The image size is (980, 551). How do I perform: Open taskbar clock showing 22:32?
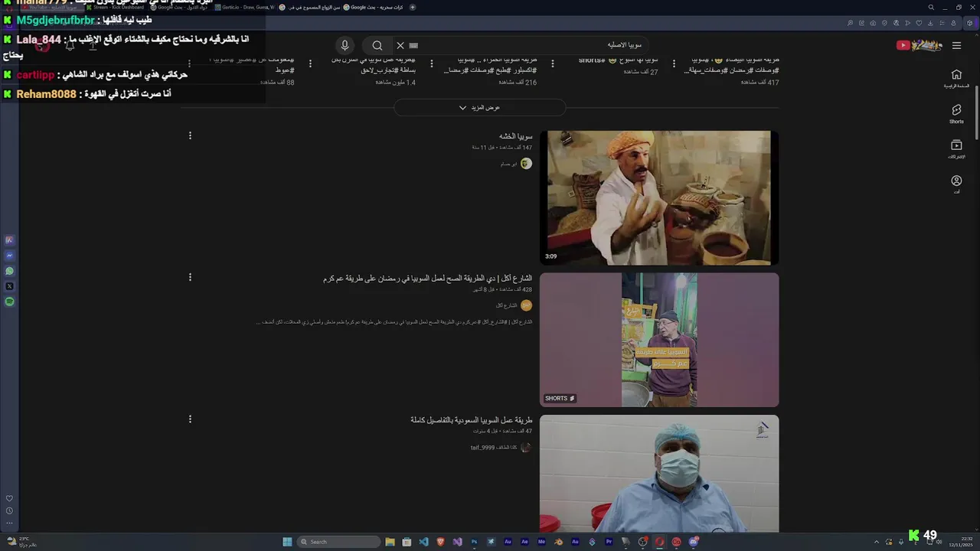(x=959, y=542)
